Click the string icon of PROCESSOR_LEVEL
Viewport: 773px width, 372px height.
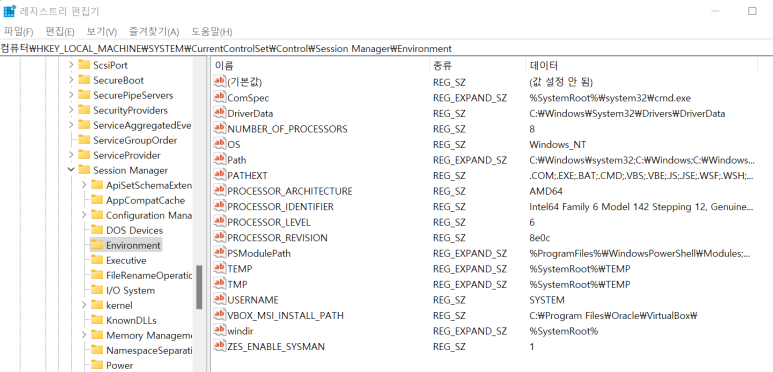220,222
